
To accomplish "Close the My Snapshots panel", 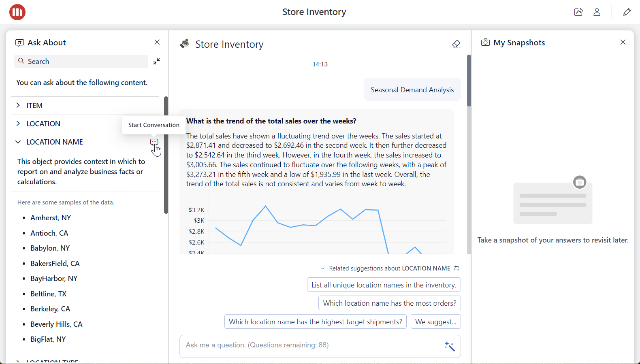I will coord(623,43).
